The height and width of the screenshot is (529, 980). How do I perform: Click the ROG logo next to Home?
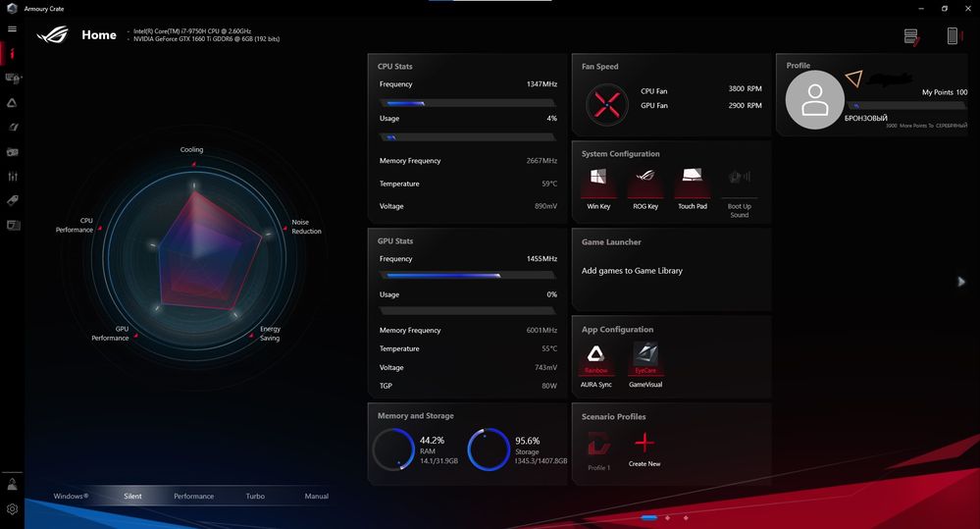click(53, 34)
